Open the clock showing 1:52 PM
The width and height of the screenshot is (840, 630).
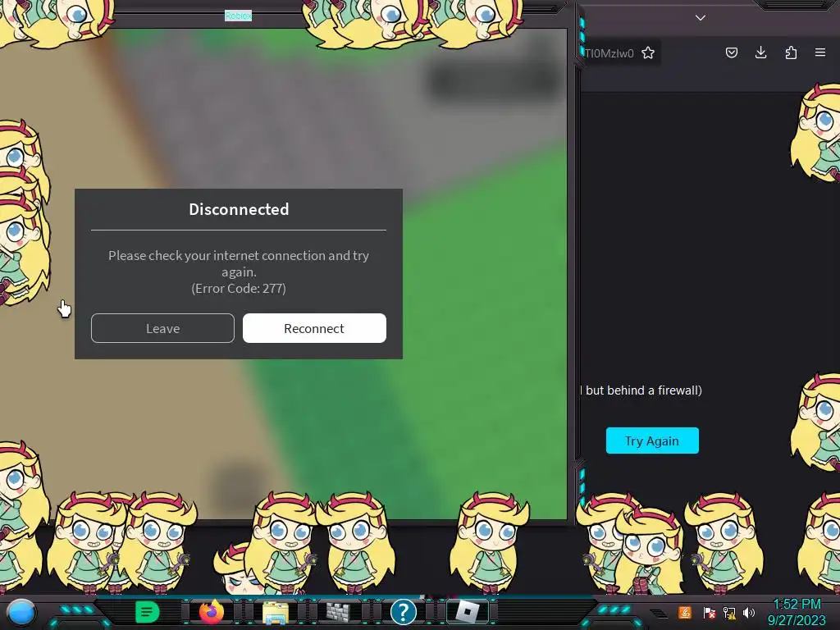click(797, 605)
